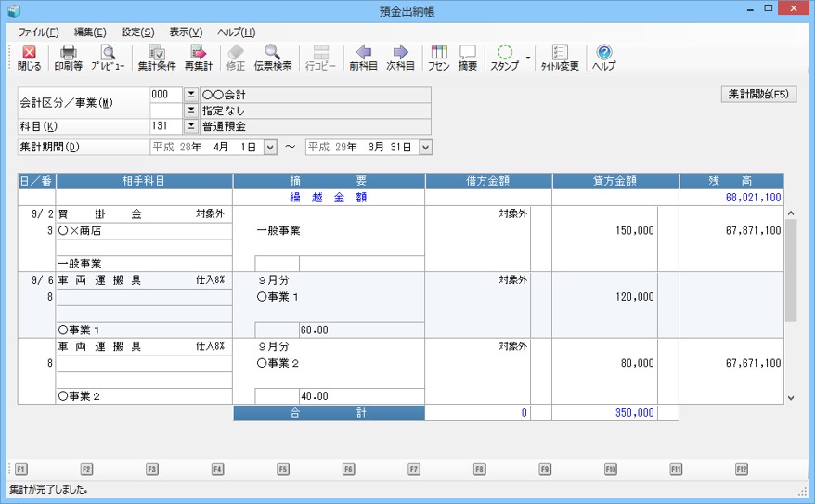Click the ledger's vertical scrollbar down arrow
815x504 pixels.
tap(790, 397)
